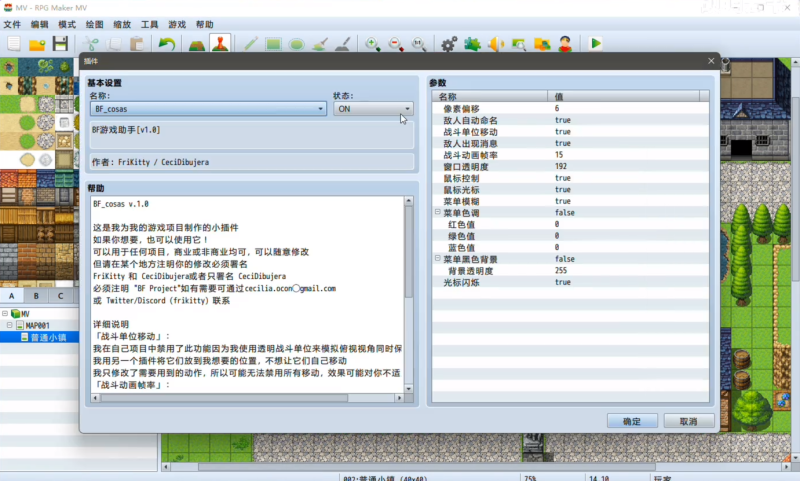Close the 插件 dialog with X
Image resolution: width=800 pixels, height=481 pixels.
coord(711,61)
